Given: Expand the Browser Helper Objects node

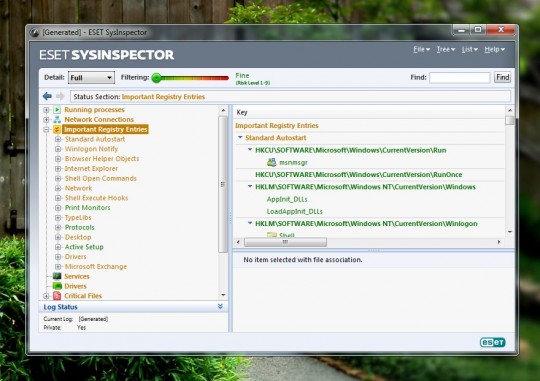Looking at the screenshot, I should (58, 159).
